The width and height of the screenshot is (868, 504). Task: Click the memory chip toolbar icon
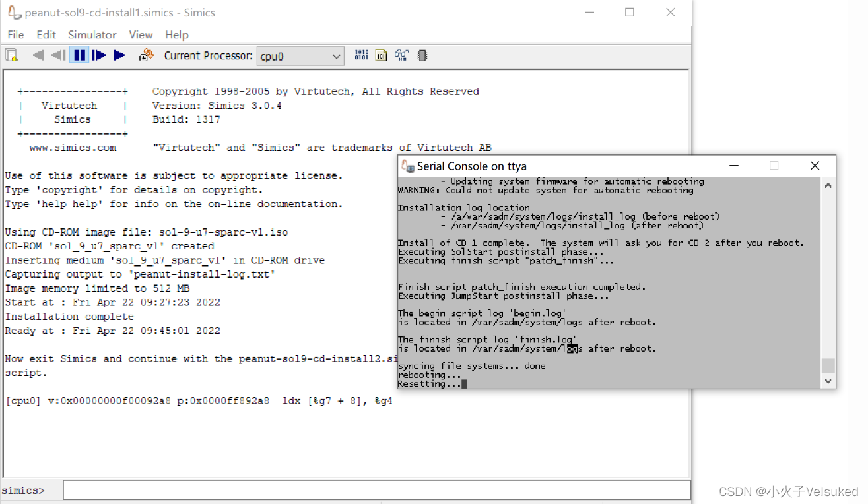pos(421,55)
